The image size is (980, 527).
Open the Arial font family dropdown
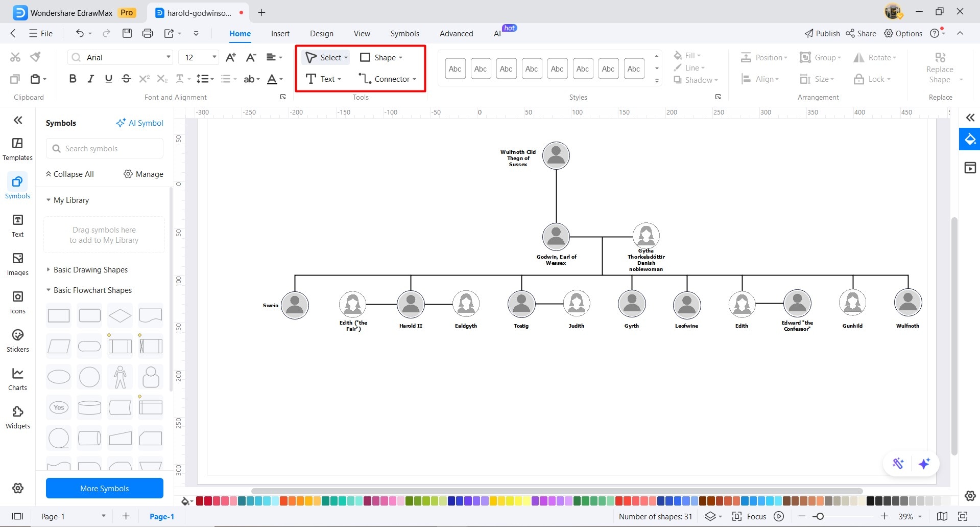121,57
